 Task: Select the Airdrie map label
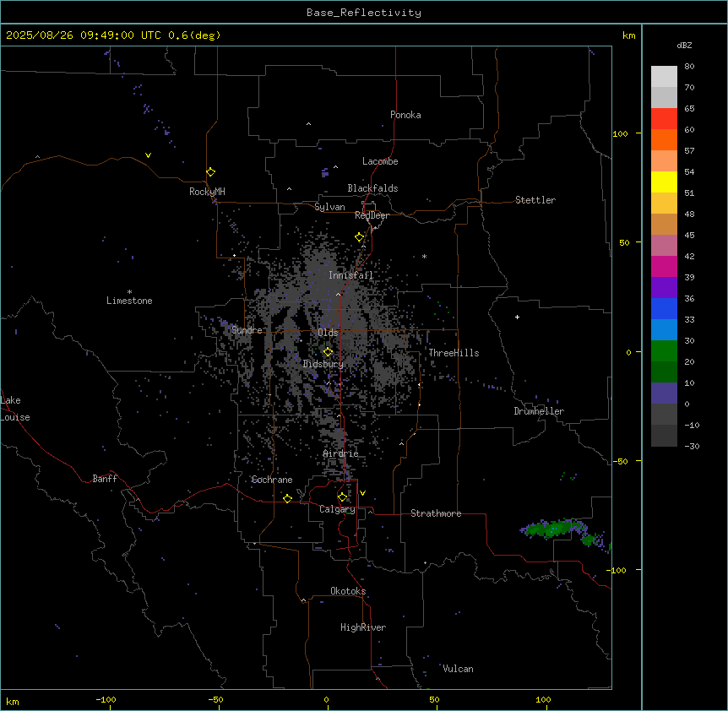point(341,453)
